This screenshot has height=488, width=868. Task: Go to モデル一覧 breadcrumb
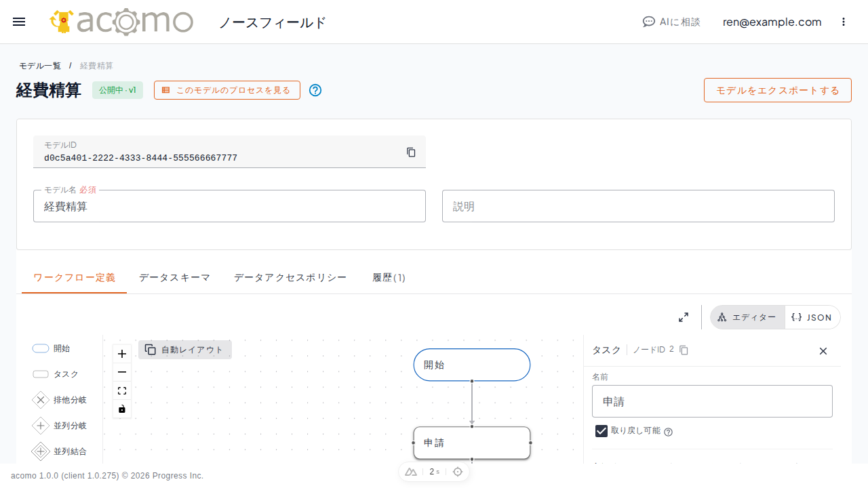(x=40, y=66)
